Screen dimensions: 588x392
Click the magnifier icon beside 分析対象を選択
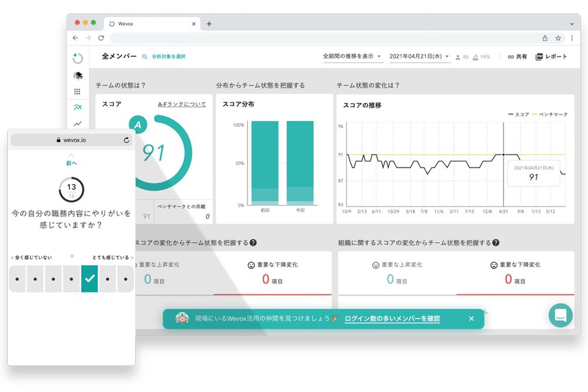pos(145,57)
